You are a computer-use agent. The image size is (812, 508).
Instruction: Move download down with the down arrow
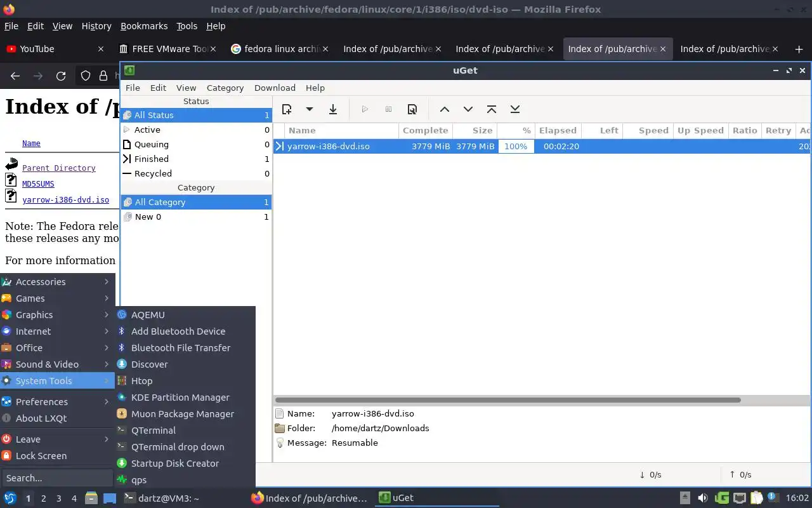pos(468,109)
